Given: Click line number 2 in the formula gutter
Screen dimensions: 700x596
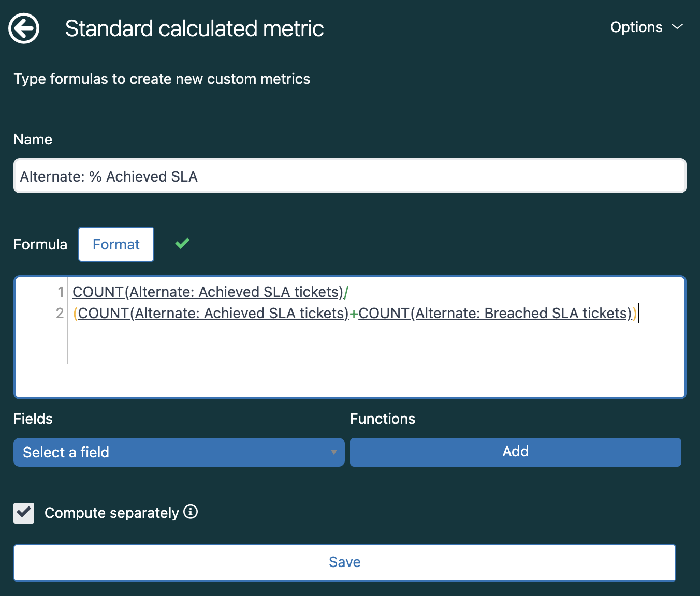Looking at the screenshot, I should click(x=60, y=314).
